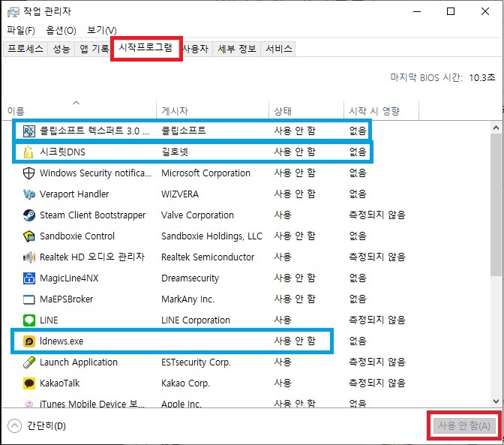Click the scrollbar up arrow

pyautogui.click(x=496, y=128)
